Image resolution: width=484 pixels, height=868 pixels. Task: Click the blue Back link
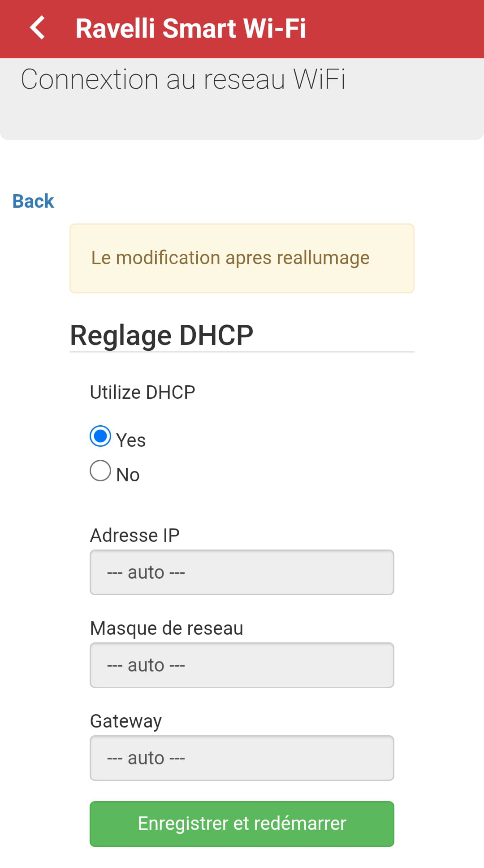(33, 201)
